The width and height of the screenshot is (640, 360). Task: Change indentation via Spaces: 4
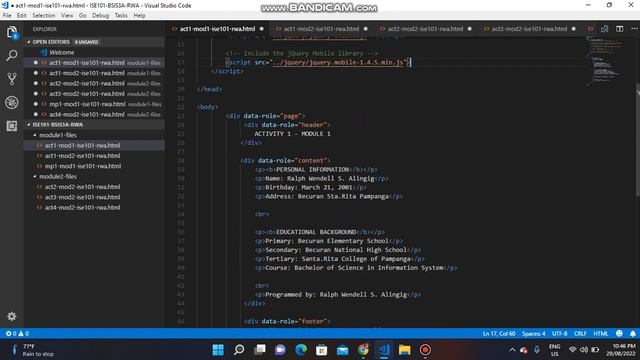tap(533, 333)
